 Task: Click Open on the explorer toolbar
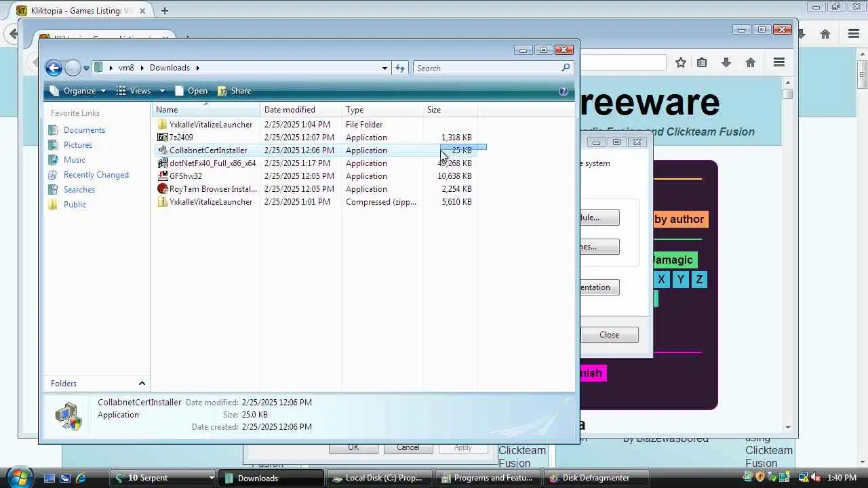coord(191,91)
